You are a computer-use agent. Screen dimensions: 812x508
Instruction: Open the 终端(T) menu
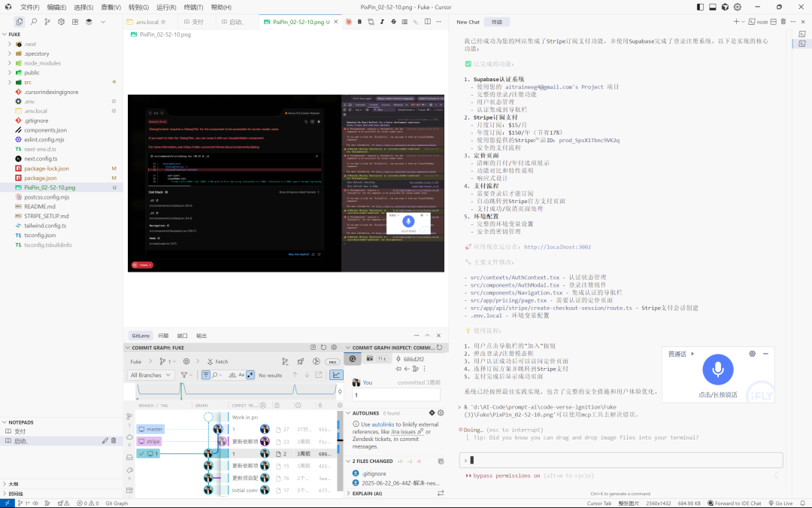coord(193,8)
